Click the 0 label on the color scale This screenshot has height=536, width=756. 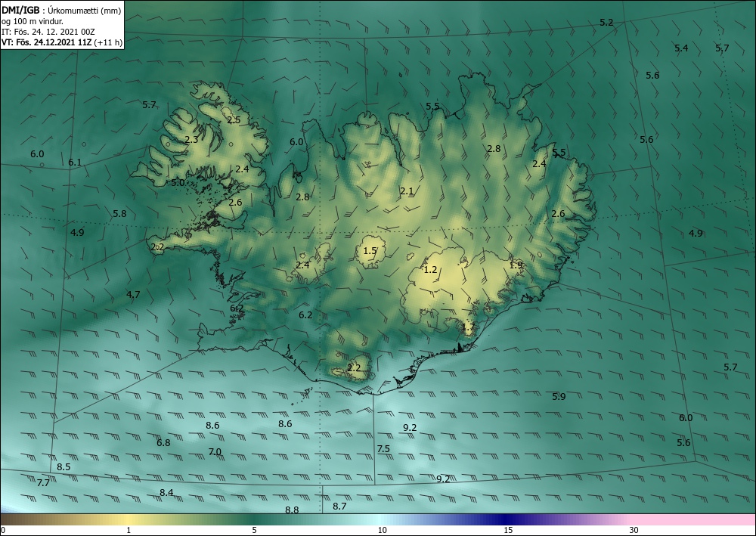point(3,530)
